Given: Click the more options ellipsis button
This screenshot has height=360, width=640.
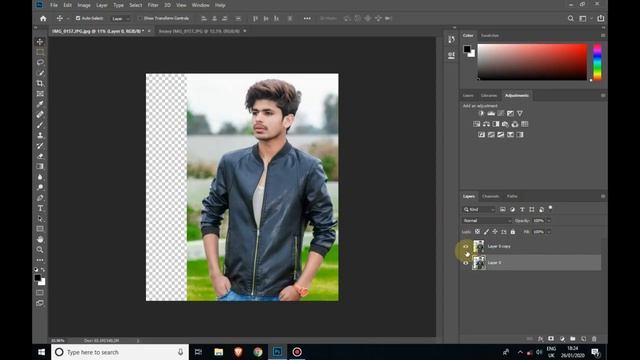Looking at the screenshot, I should 307,18.
